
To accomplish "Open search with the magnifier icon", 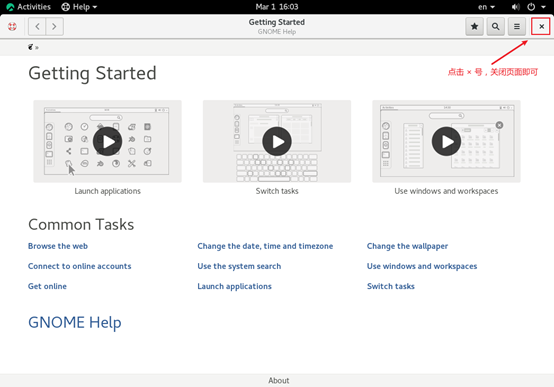I will [495, 27].
